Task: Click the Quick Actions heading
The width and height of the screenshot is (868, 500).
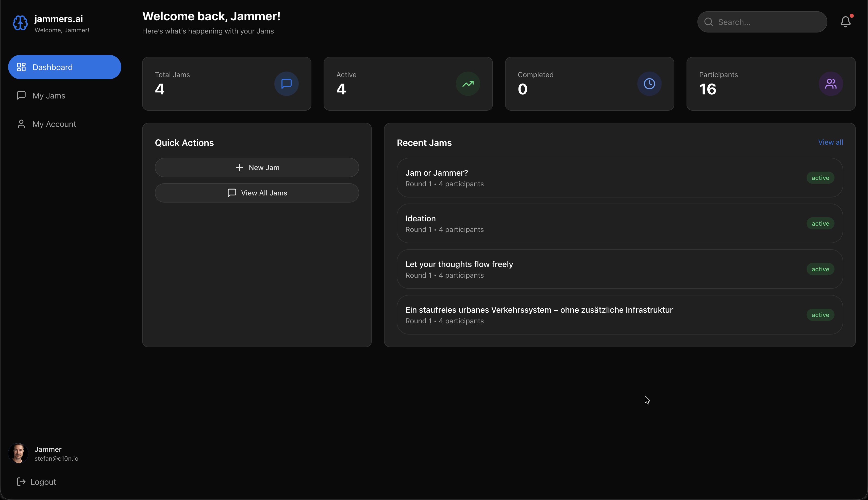Action: [x=184, y=143]
